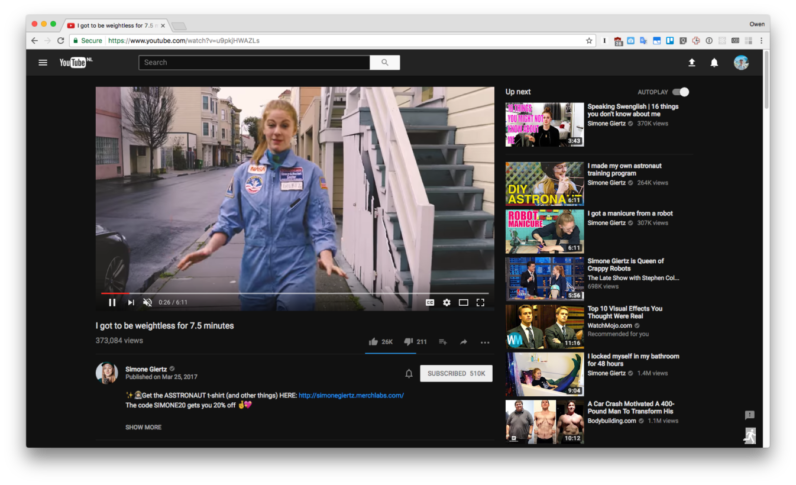This screenshot has width=796, height=485.
Task: Open the player settings gear menu
Action: tap(447, 302)
